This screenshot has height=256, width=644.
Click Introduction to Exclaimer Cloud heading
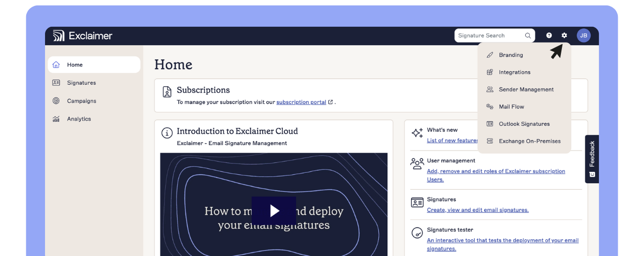point(237,131)
